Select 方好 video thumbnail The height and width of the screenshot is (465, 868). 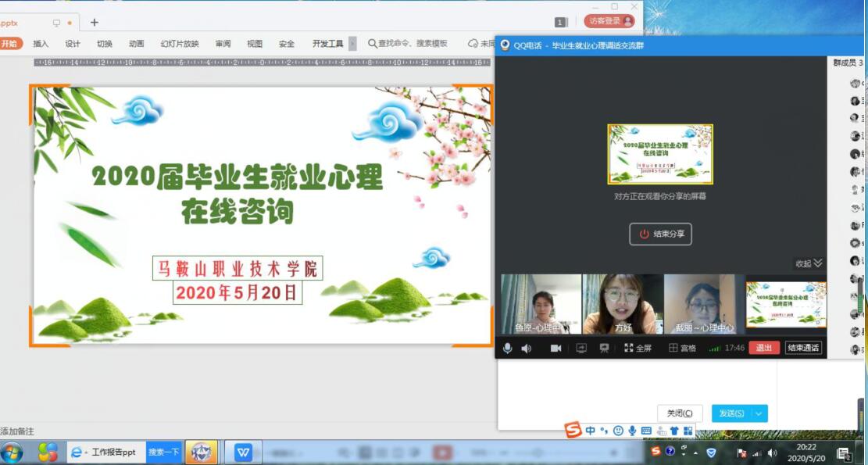click(623, 305)
